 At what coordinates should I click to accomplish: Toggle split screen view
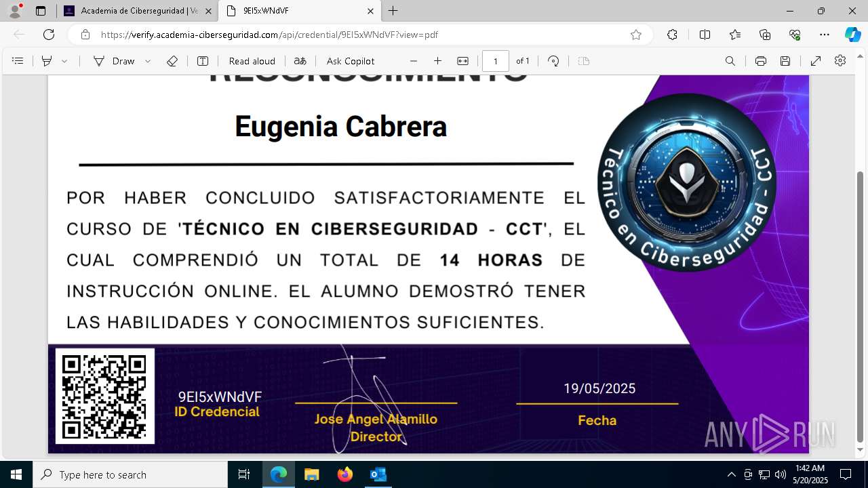pos(705,35)
